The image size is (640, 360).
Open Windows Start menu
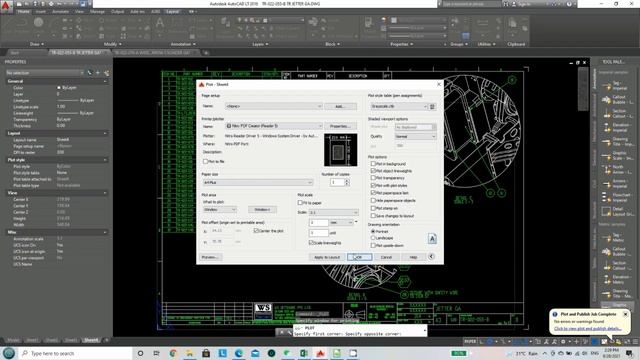click(x=9, y=353)
